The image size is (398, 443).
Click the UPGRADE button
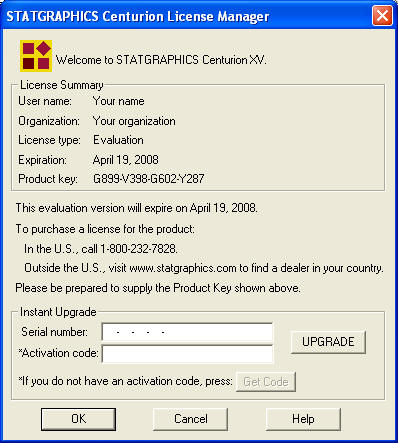[328, 342]
